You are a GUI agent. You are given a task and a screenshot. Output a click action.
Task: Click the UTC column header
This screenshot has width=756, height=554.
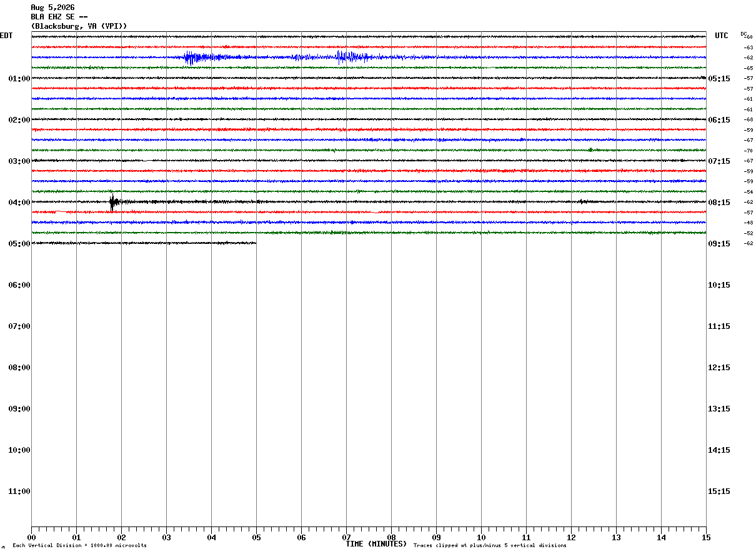(x=722, y=36)
